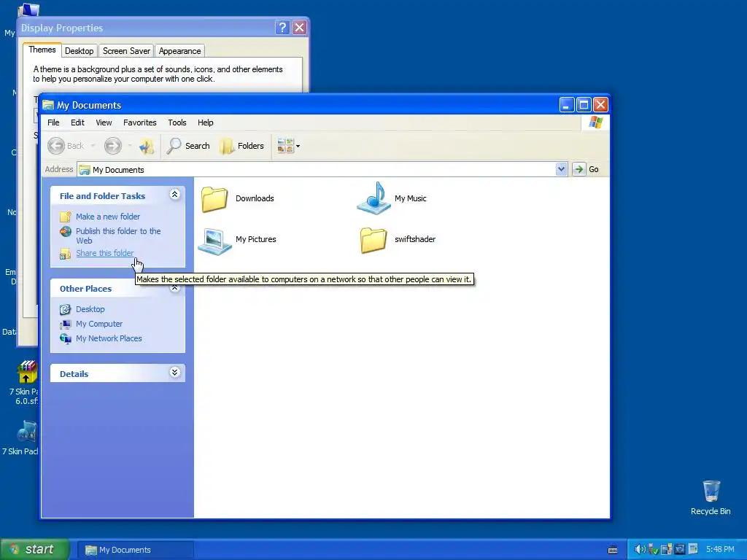
Task: Select the swiftshader folder icon
Action: pos(373,239)
